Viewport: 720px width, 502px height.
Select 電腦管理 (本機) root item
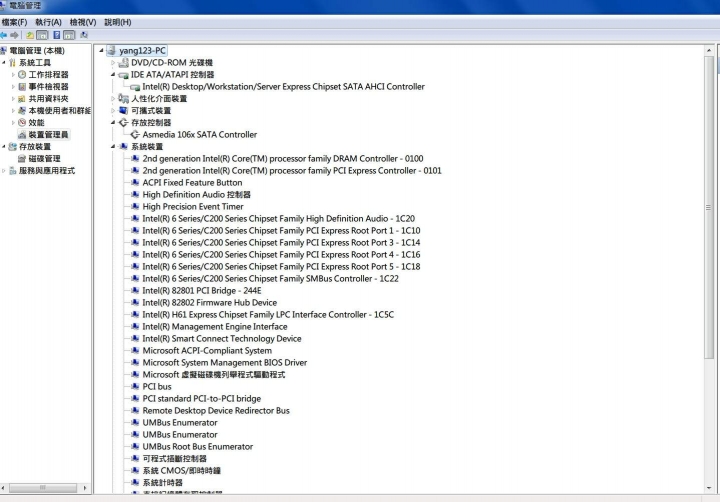tap(37, 51)
